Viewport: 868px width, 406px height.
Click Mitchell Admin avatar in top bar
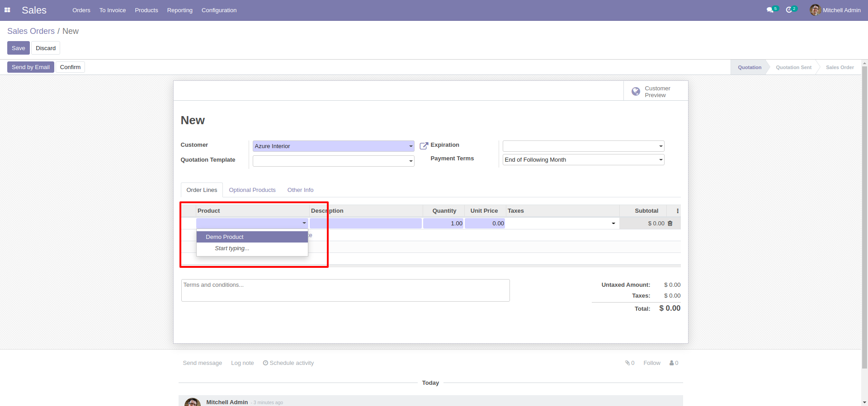[x=816, y=10]
